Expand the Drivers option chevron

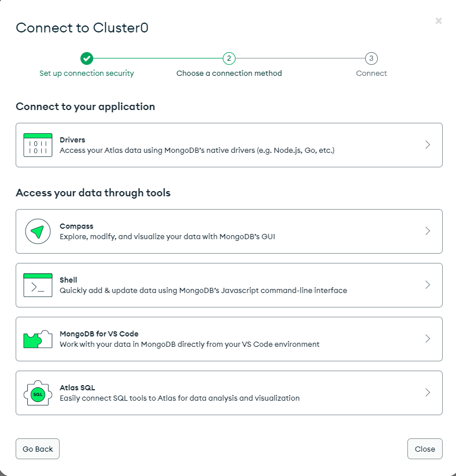click(x=428, y=145)
